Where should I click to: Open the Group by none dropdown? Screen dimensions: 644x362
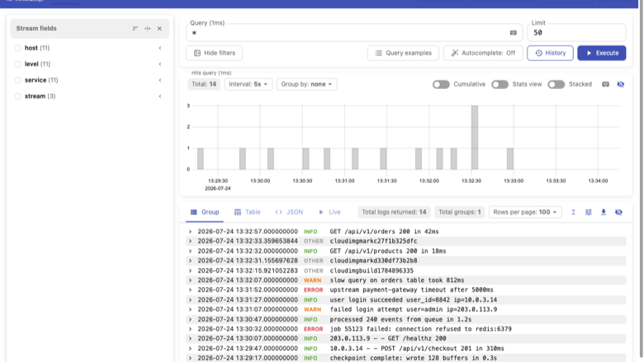(x=306, y=84)
